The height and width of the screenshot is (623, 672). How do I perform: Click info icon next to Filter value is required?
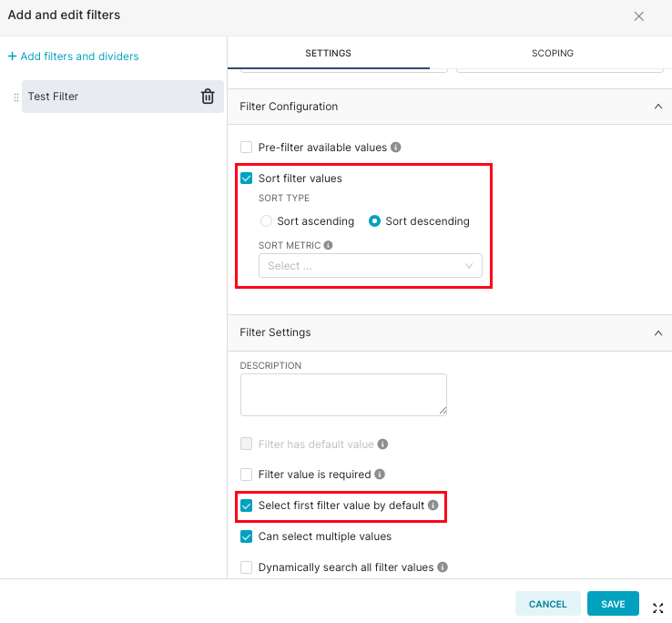coord(380,475)
